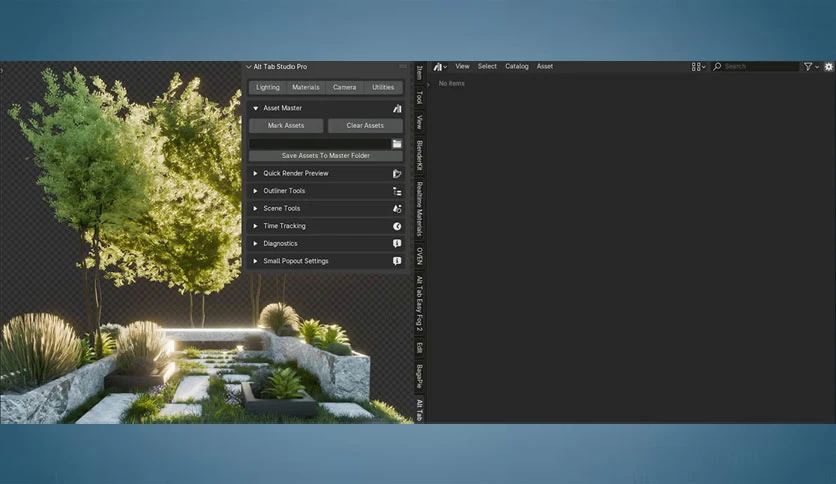Switch to the Camera tab
Viewport: 836px width, 484px height.
coord(344,87)
